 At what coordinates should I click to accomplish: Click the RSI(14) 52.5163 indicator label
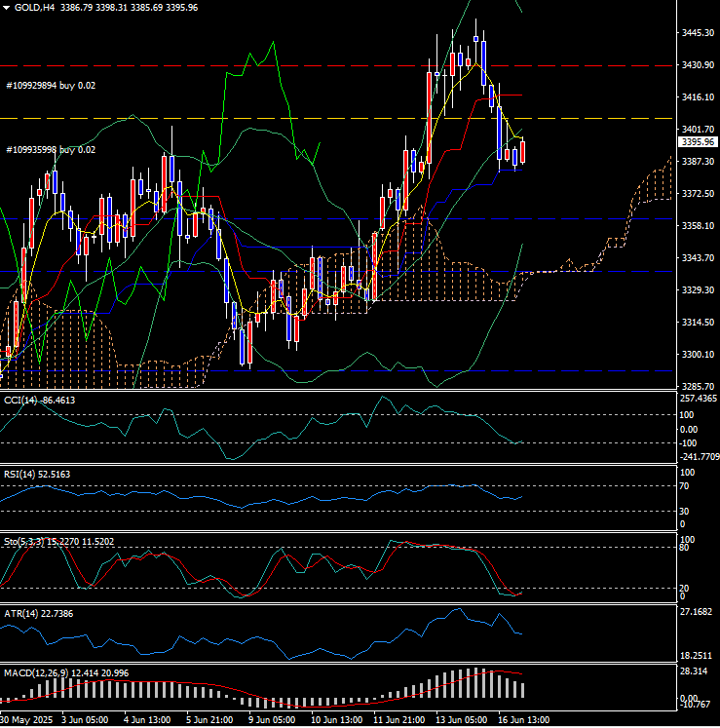tap(37, 474)
